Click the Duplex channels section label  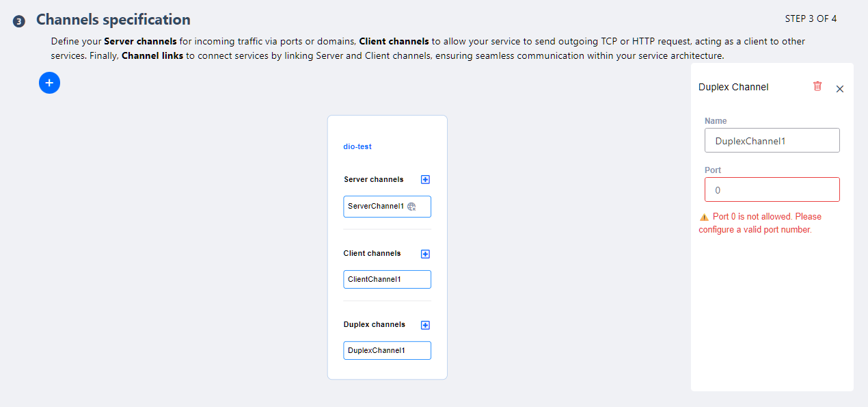point(374,324)
